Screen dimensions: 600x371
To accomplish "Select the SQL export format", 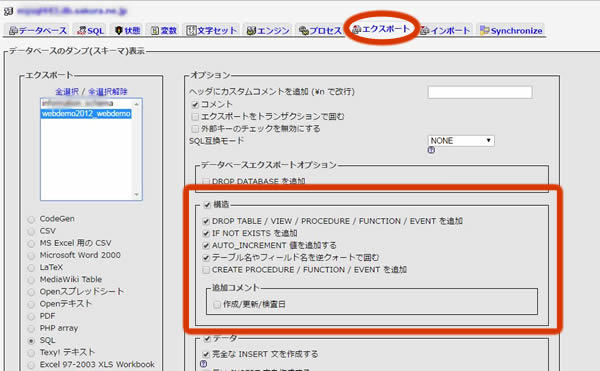I will pos(31,341).
